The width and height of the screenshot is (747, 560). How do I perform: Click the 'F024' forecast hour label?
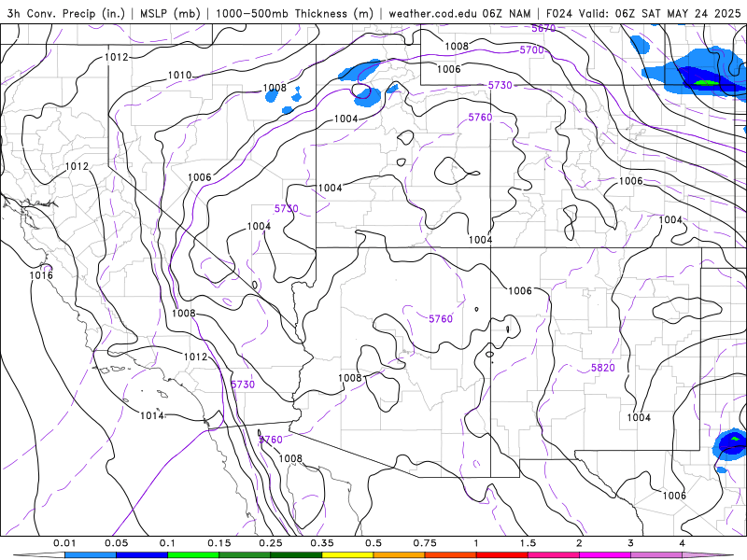(x=559, y=13)
